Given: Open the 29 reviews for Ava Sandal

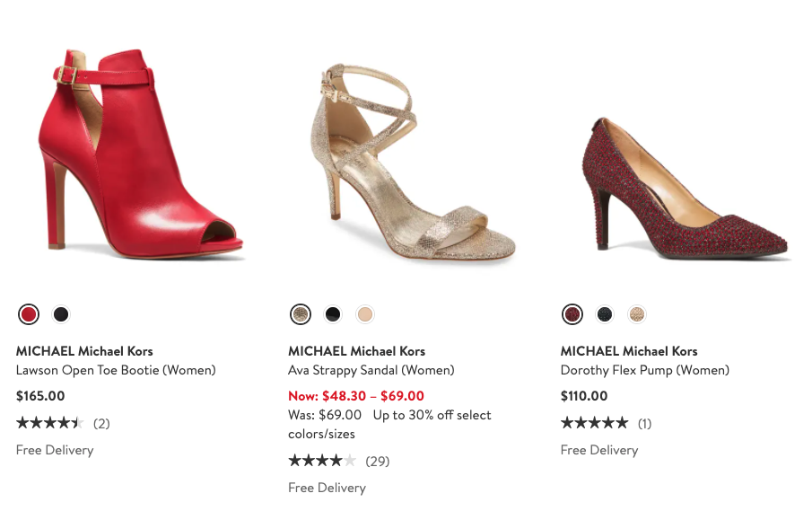Looking at the screenshot, I should pos(378,462).
